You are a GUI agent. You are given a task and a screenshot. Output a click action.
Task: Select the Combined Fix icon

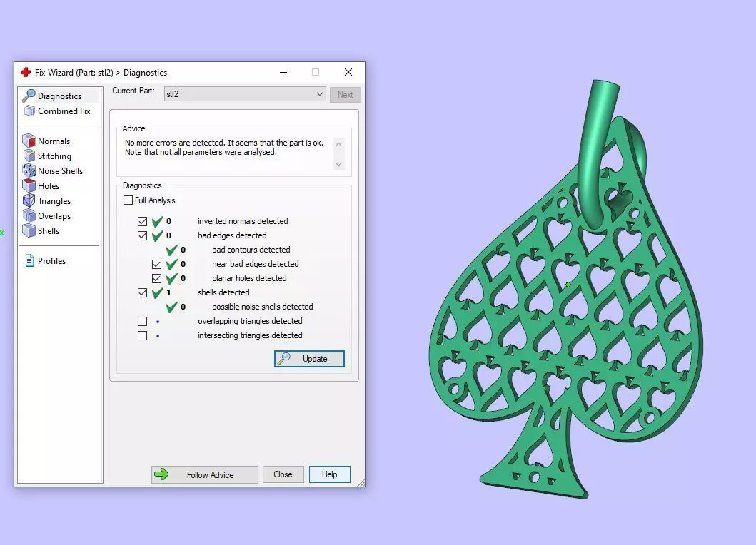click(29, 111)
